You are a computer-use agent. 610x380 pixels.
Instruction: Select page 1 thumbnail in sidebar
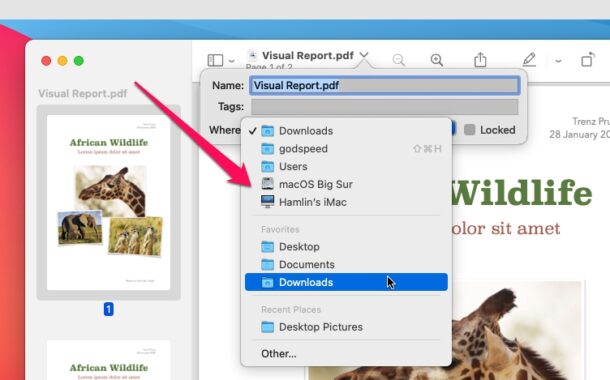click(109, 202)
